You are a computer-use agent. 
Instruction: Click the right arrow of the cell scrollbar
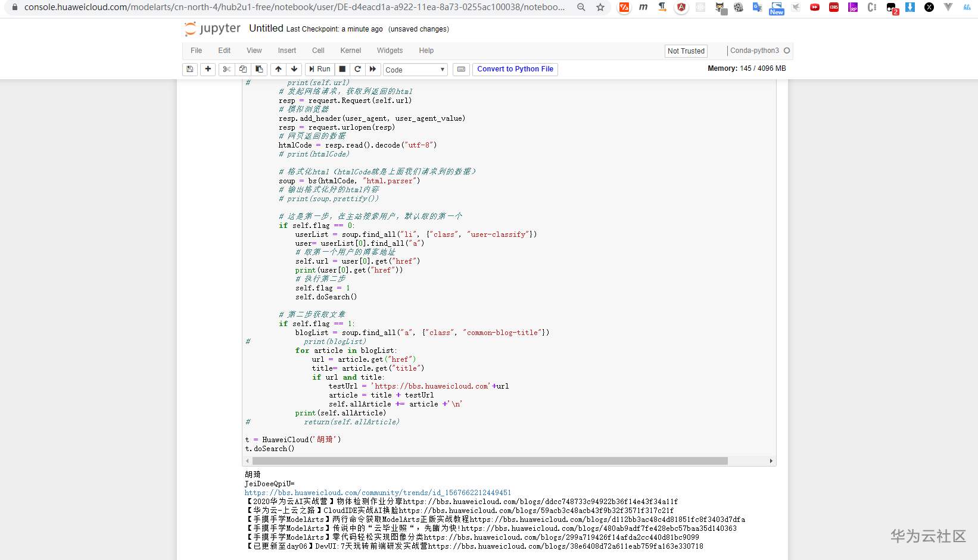pos(771,461)
